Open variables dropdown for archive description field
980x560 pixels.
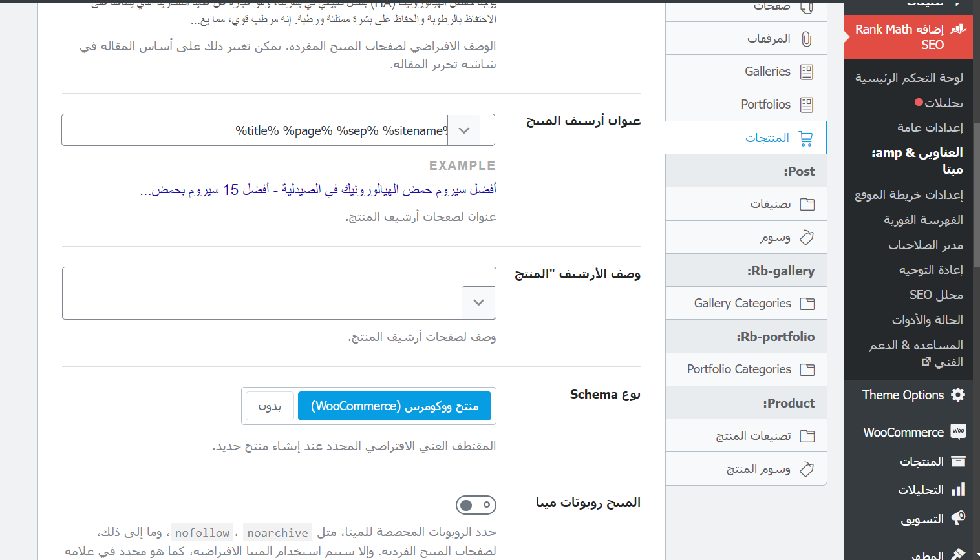pyautogui.click(x=479, y=302)
